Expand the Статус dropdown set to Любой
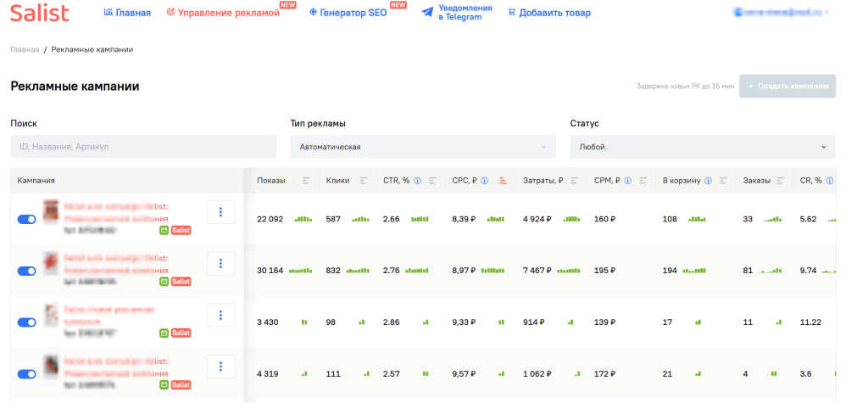Image resolution: width=868 pixels, height=403 pixels. 702,147
